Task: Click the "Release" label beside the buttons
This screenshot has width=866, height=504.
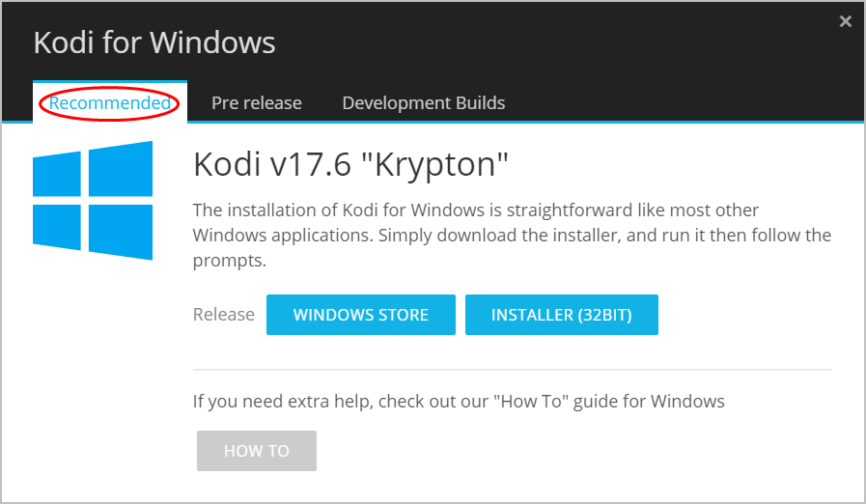Action: click(x=224, y=315)
